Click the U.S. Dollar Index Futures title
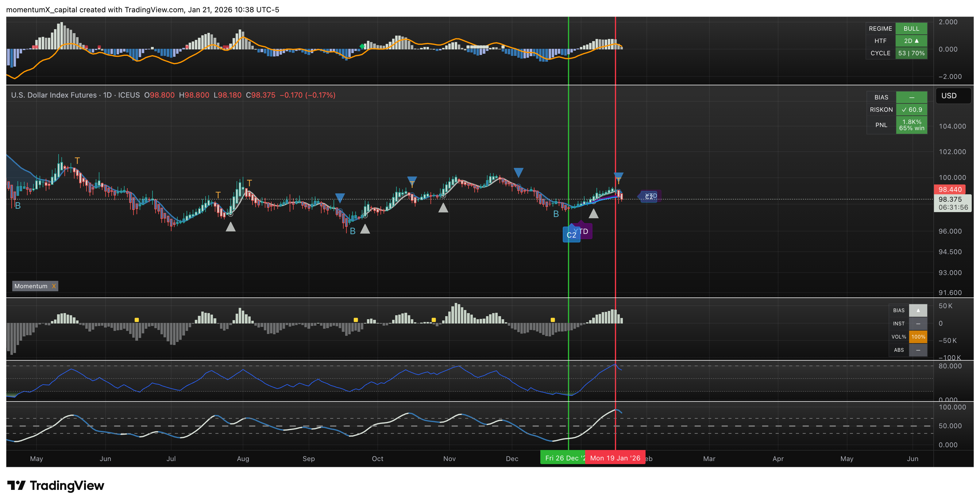980x504 pixels. coord(54,95)
